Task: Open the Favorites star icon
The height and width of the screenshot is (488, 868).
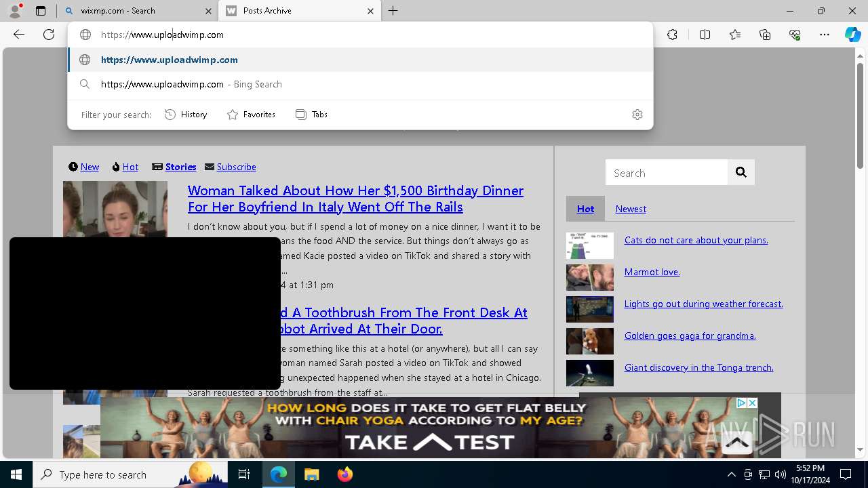Action: (735, 35)
